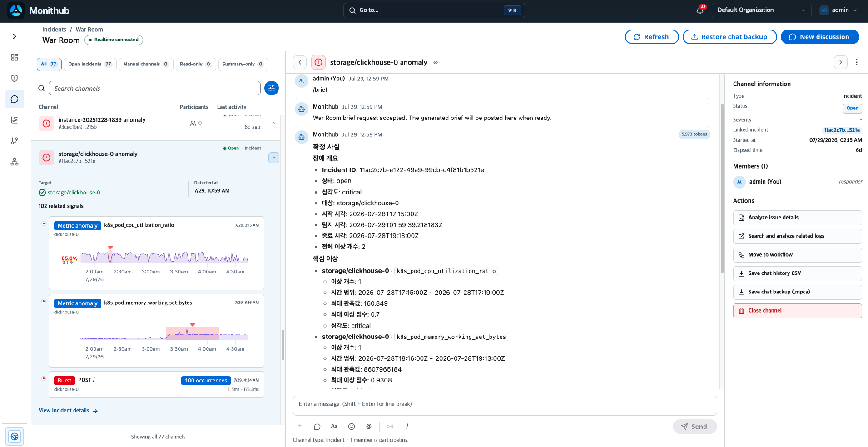Click the storage/clickhouse-0 target link
This screenshot has width=868, height=447.
pyautogui.click(x=74, y=193)
